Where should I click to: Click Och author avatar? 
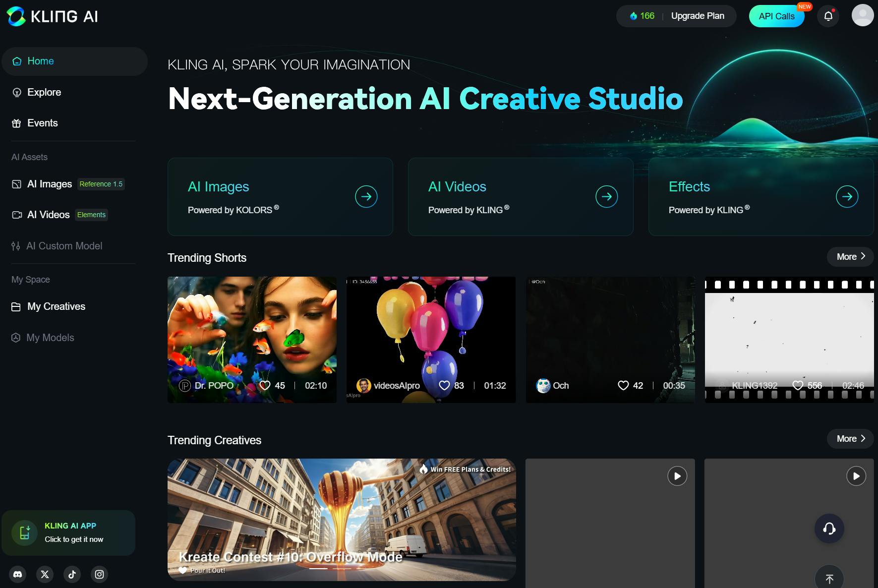(x=543, y=385)
